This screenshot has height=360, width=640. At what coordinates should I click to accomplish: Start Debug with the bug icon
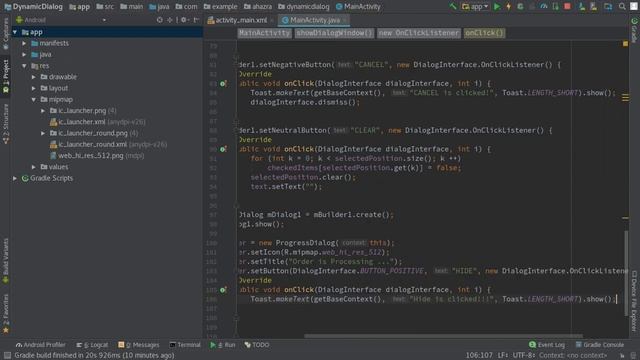(x=520, y=7)
